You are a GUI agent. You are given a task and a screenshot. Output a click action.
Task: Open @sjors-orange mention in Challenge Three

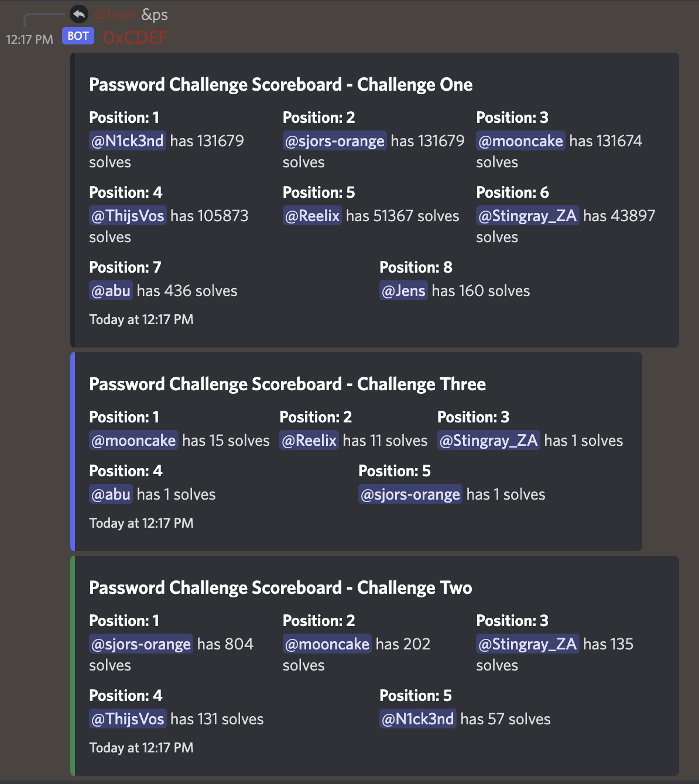410,494
